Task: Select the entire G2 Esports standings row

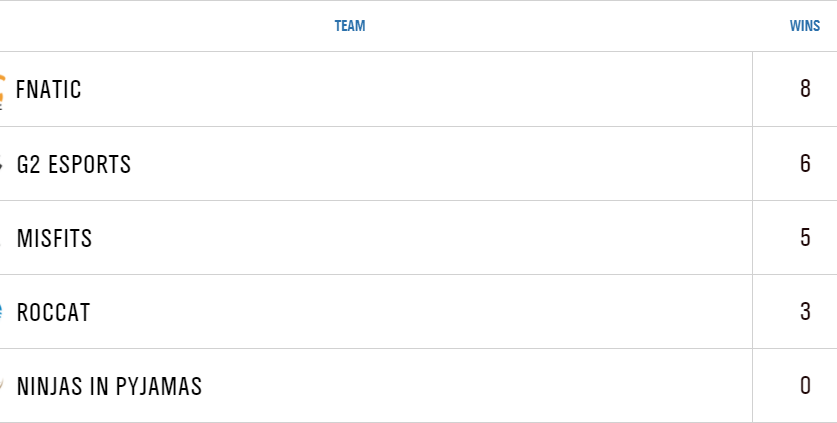Action: pyautogui.click(x=400, y=164)
